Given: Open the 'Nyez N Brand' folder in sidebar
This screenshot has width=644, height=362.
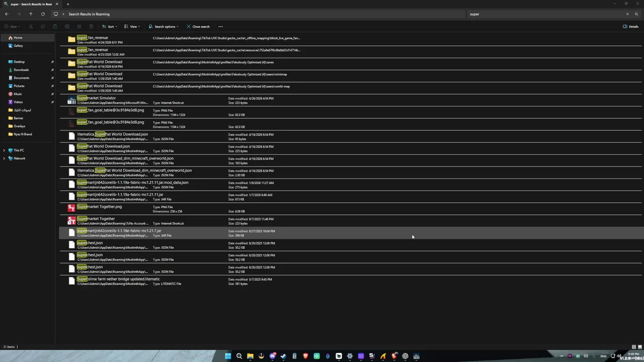Looking at the screenshot, I should pos(23,134).
